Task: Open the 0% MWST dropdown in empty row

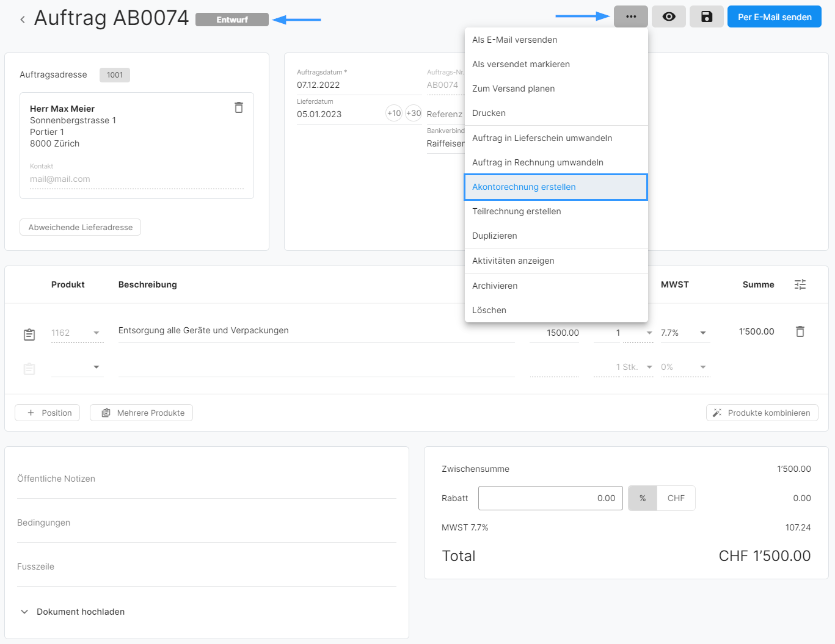Action: pyautogui.click(x=703, y=367)
